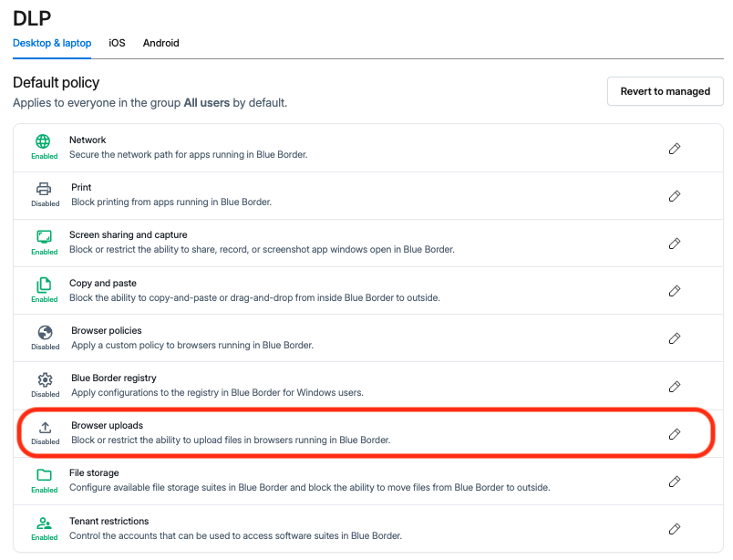Click 'Apply a custom policy to browsers' text

(192, 345)
